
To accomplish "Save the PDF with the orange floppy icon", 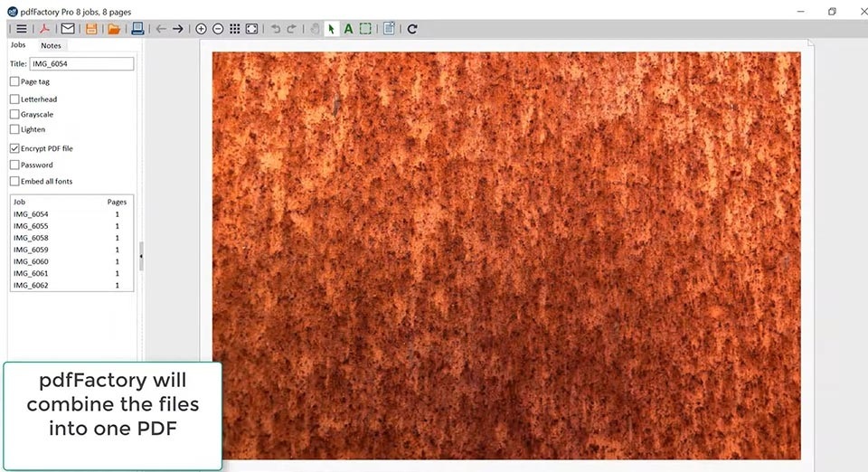I will coord(91,29).
